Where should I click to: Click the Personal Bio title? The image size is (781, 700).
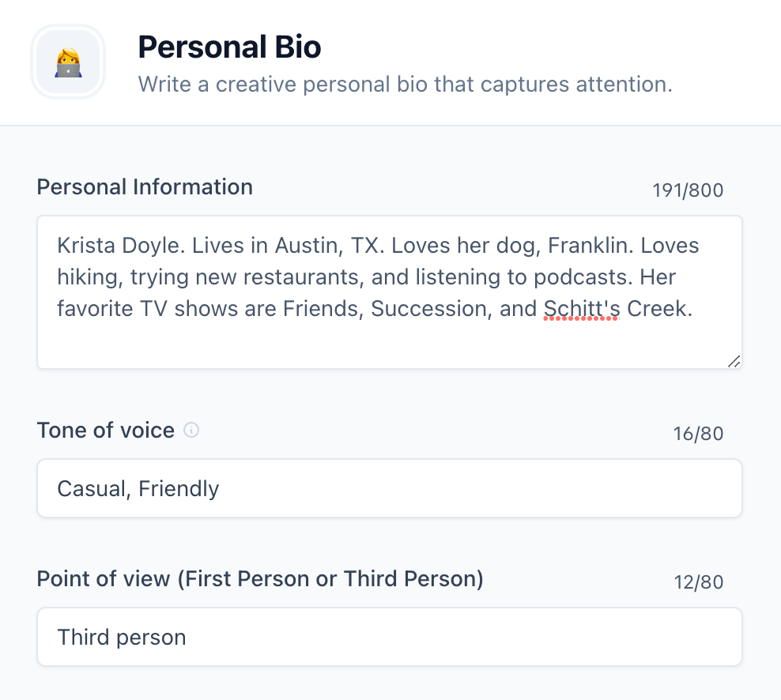point(229,47)
